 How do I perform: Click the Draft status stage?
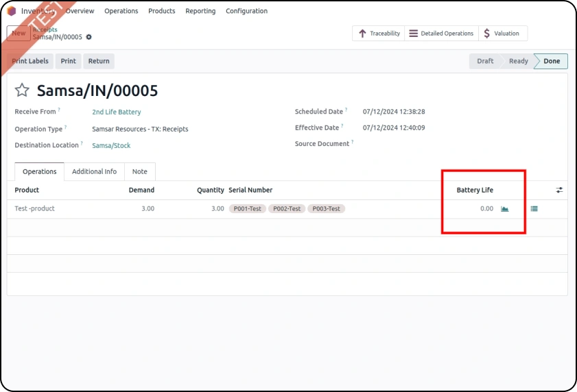point(485,61)
